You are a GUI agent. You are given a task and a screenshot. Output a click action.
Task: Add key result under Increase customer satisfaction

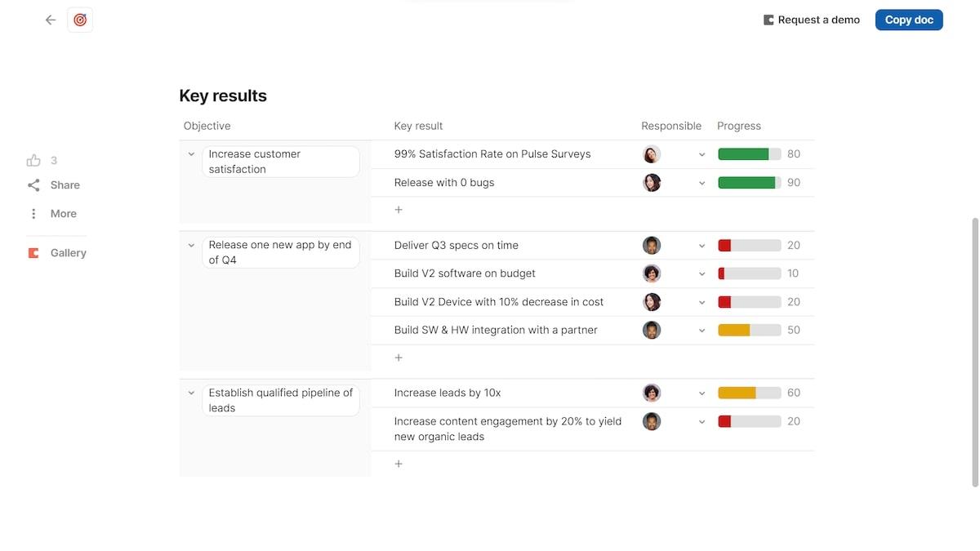pyautogui.click(x=399, y=210)
